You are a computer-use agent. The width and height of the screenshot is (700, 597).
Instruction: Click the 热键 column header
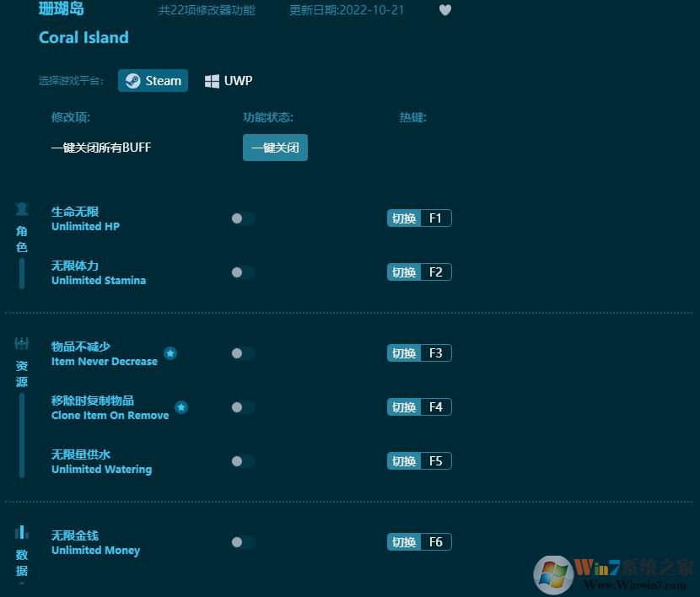(413, 118)
